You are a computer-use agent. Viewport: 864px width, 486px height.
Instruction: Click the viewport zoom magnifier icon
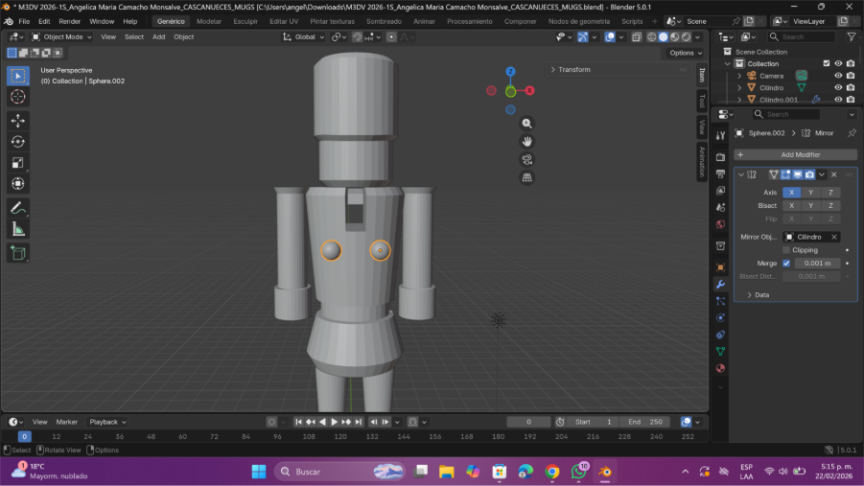[527, 123]
